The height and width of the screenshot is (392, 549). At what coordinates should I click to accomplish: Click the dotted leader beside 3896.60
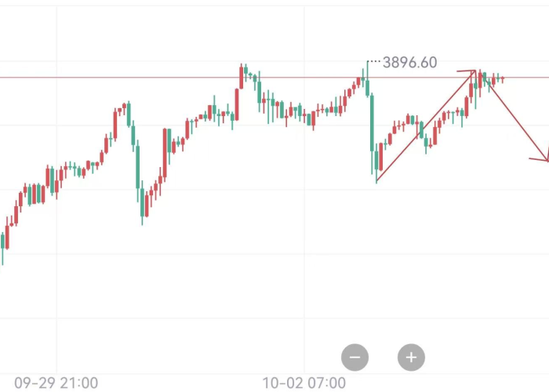[x=374, y=62]
